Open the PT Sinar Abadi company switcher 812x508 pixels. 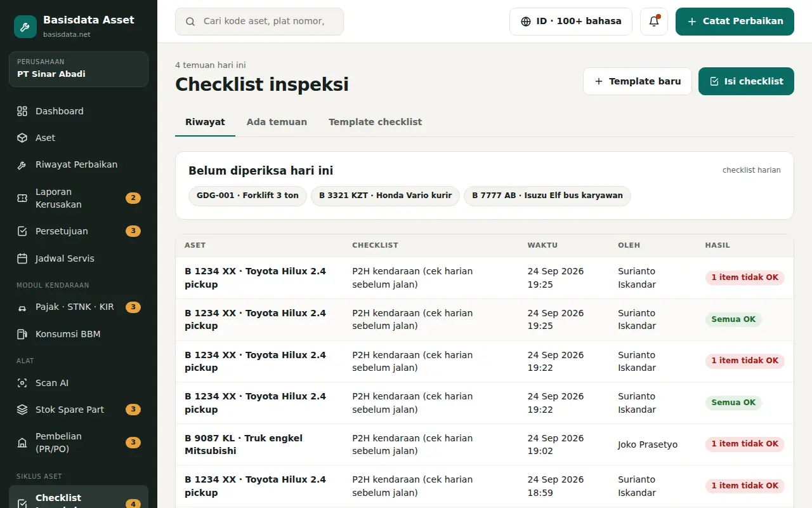point(79,69)
